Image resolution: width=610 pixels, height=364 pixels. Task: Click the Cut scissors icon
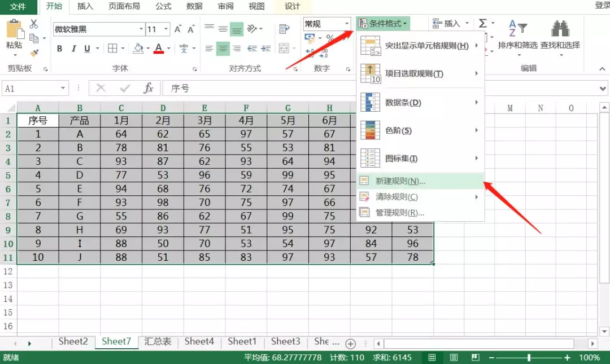pyautogui.click(x=34, y=24)
